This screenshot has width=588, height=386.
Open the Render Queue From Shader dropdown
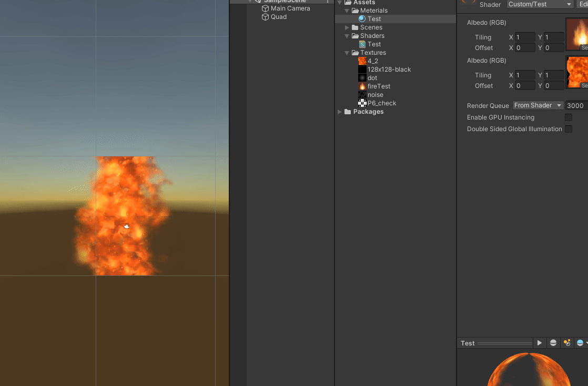[538, 105]
